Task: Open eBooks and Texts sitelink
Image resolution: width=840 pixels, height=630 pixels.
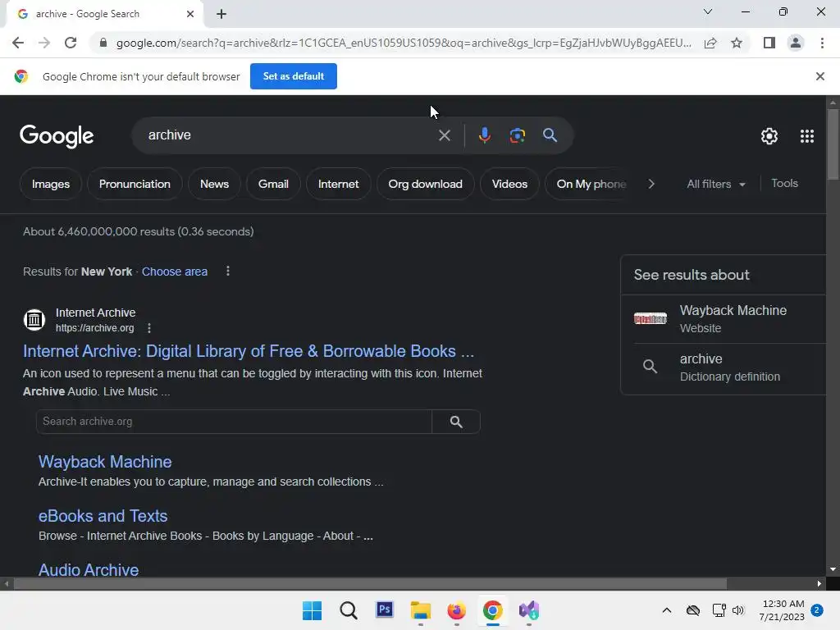Action: pyautogui.click(x=103, y=516)
